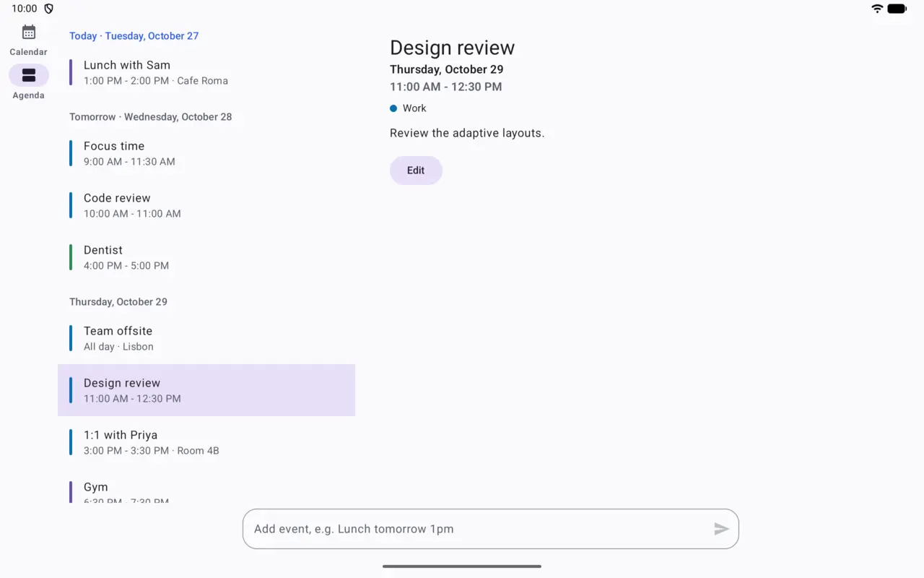Click the blue Work category dot
The height and width of the screenshot is (578, 924).
coord(393,108)
